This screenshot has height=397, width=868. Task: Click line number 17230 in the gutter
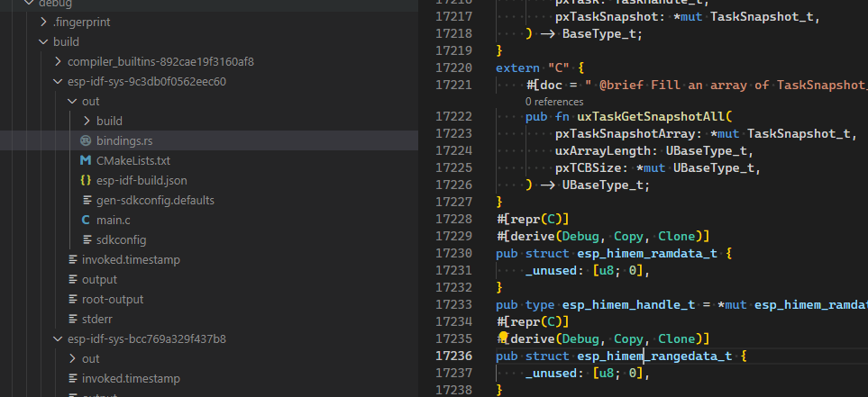click(x=454, y=253)
